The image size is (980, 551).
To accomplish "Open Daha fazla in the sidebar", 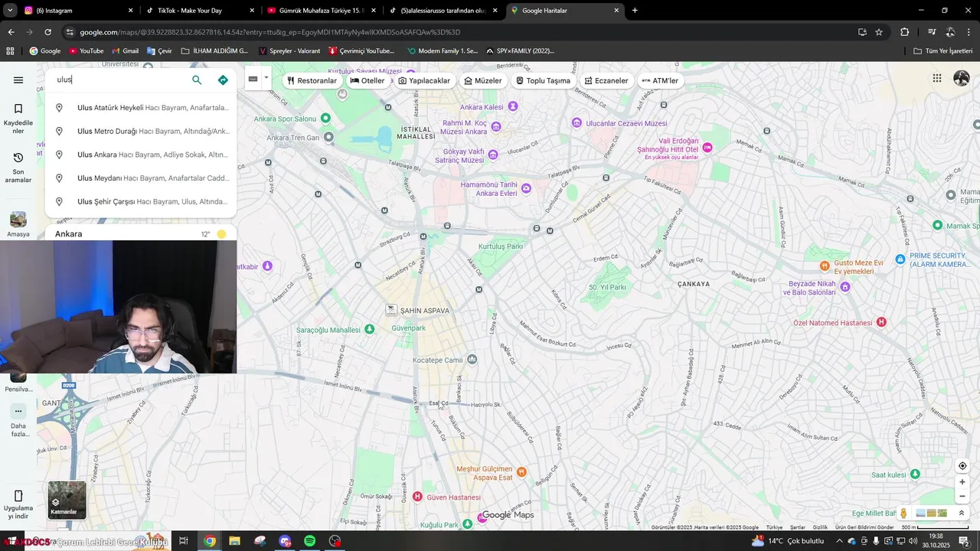I will pyautogui.click(x=18, y=420).
